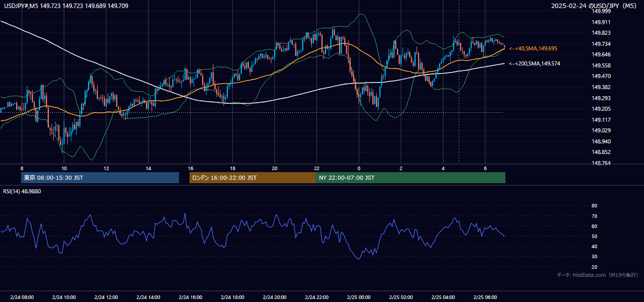Click the 2/24 22:00 date label
Screen dimensions: 644x302
coord(316,297)
